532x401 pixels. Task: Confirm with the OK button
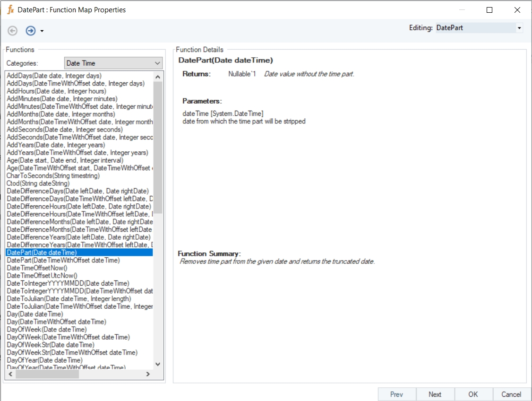(x=473, y=394)
